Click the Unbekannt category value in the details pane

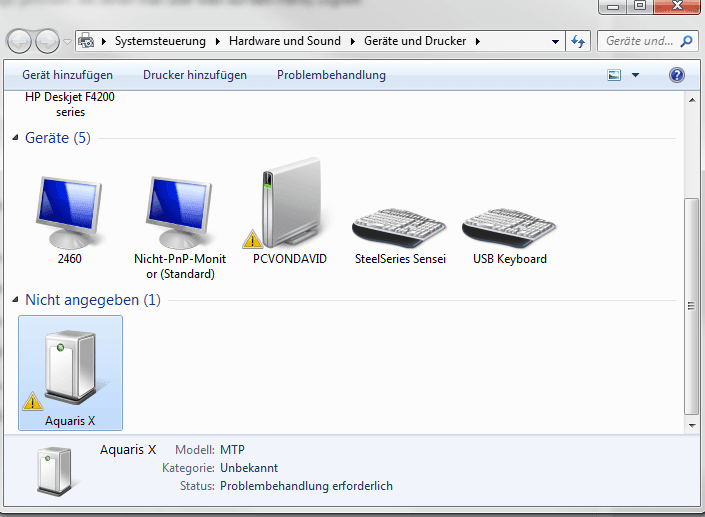click(249, 468)
